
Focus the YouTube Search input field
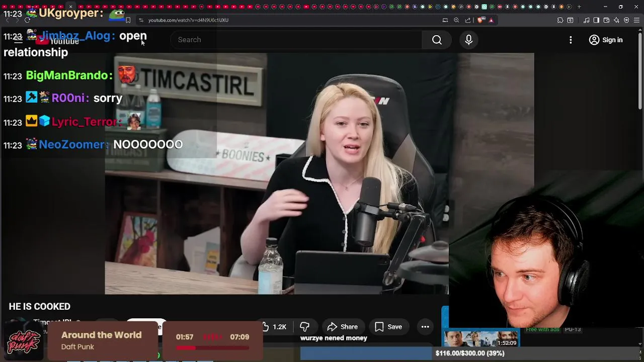tap(297, 40)
